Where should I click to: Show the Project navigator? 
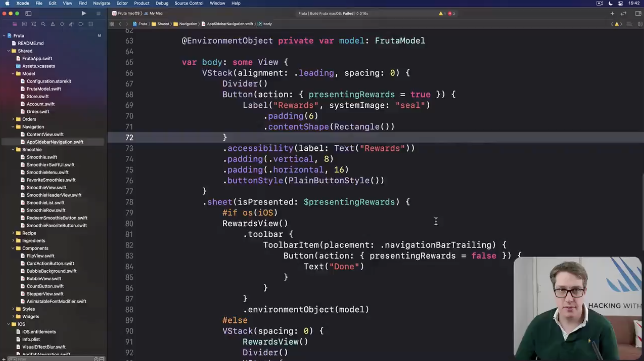(x=15, y=24)
